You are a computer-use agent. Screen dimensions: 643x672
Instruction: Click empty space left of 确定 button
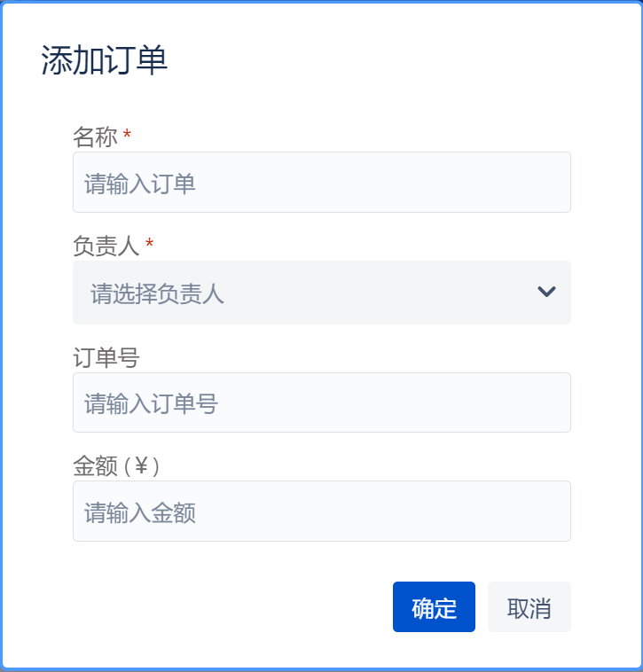click(x=231, y=607)
